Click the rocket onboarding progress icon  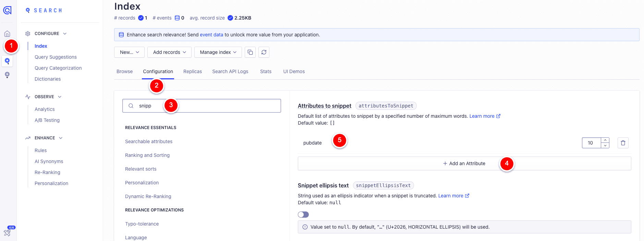point(8,232)
